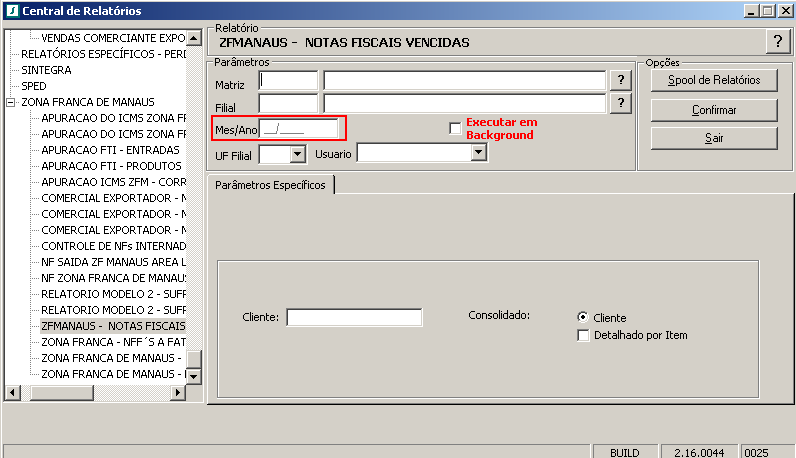Open the Usuario dropdown list
The image size is (796, 458).
[478, 152]
